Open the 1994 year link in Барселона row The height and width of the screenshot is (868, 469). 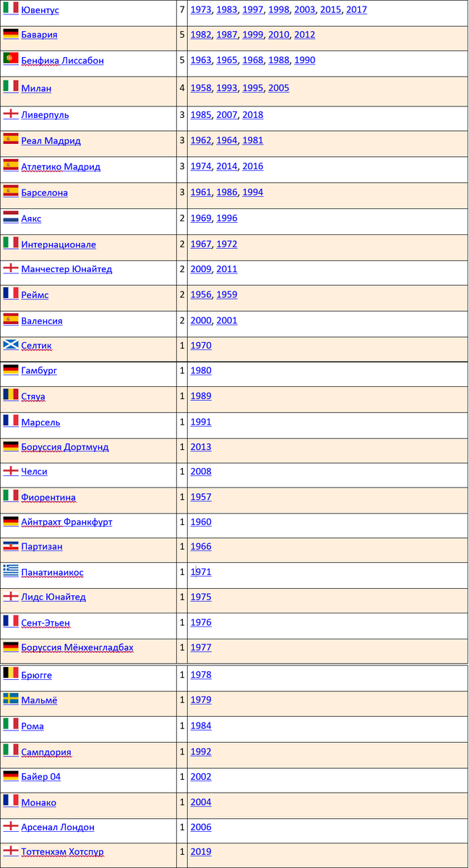click(x=253, y=192)
